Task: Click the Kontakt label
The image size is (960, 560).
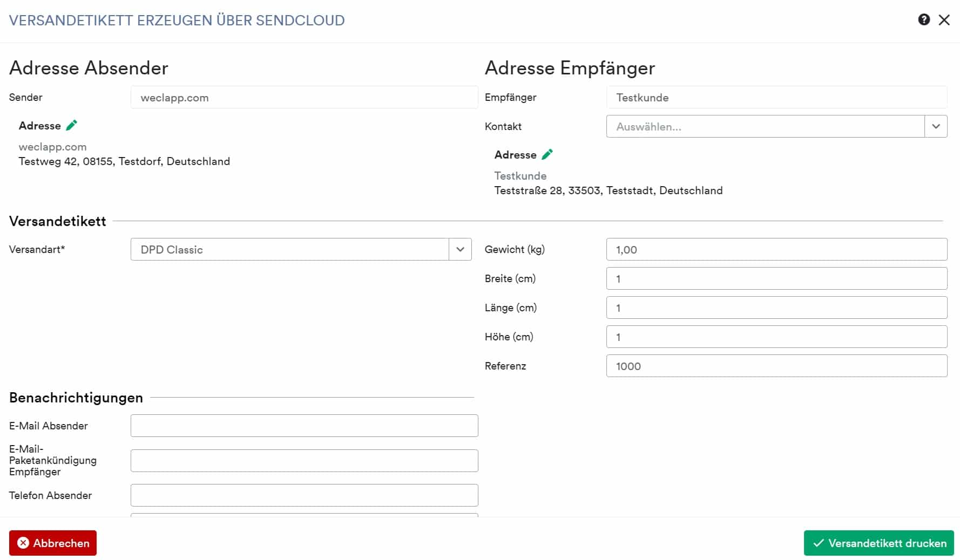Action: pyautogui.click(x=503, y=126)
